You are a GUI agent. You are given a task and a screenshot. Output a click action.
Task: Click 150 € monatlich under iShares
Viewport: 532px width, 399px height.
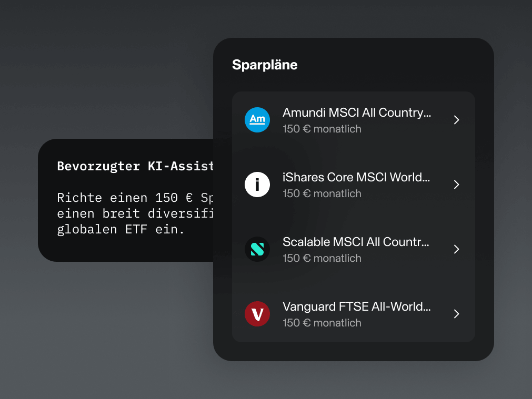tap(322, 193)
